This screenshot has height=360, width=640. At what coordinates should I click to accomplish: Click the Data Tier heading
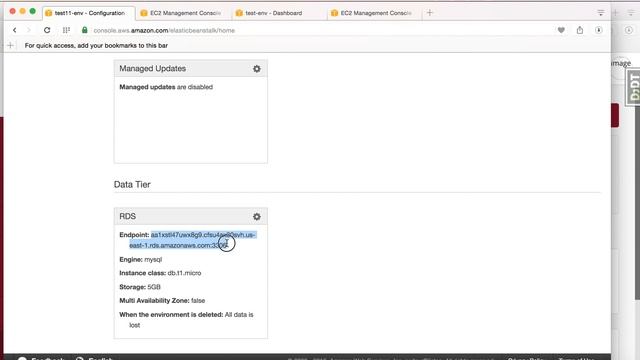coord(132,184)
